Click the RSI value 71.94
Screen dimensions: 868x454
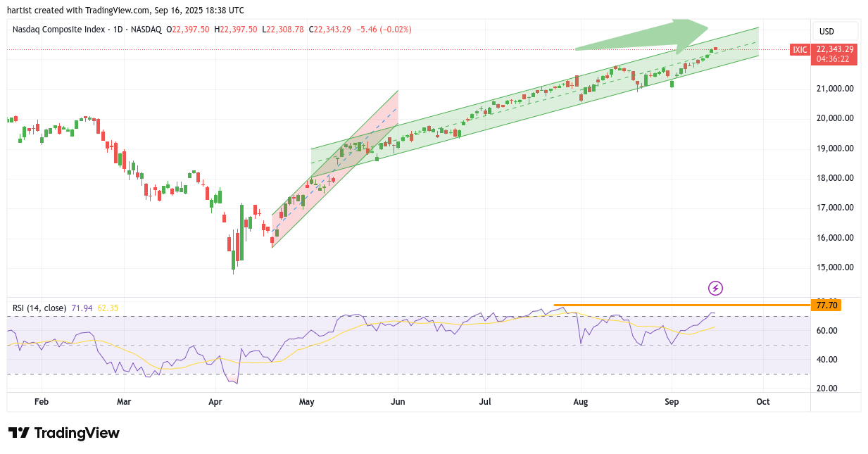click(x=82, y=308)
